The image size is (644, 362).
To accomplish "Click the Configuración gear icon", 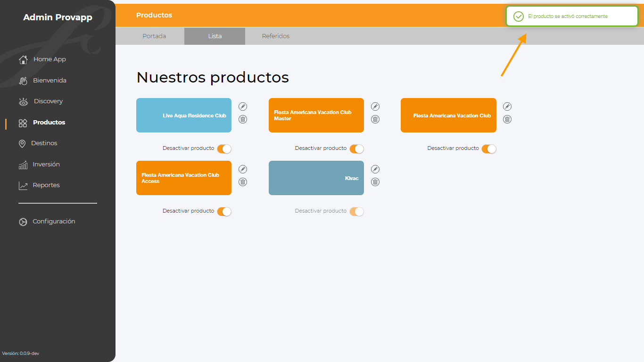I will point(23,222).
